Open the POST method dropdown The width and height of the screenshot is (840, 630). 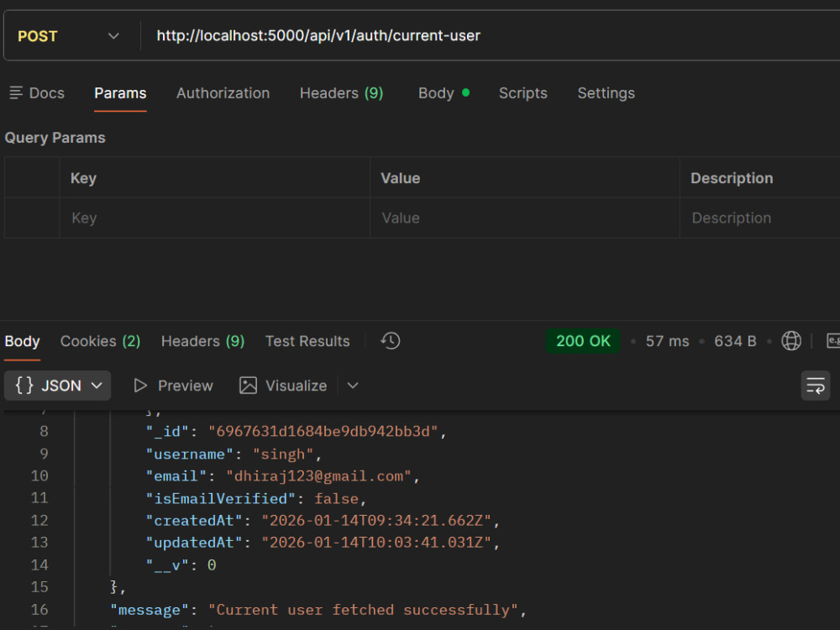tap(68, 36)
